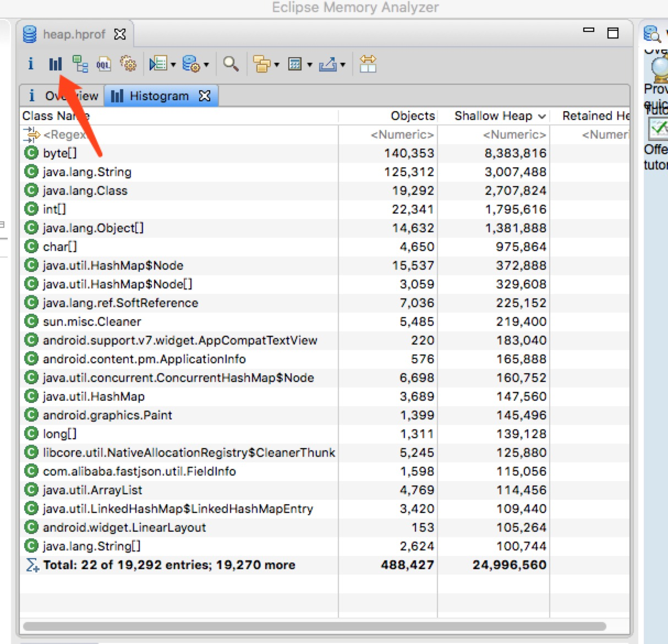This screenshot has width=668, height=644.
Task: Expand the report icon dropdown arrow
Action: [173, 65]
